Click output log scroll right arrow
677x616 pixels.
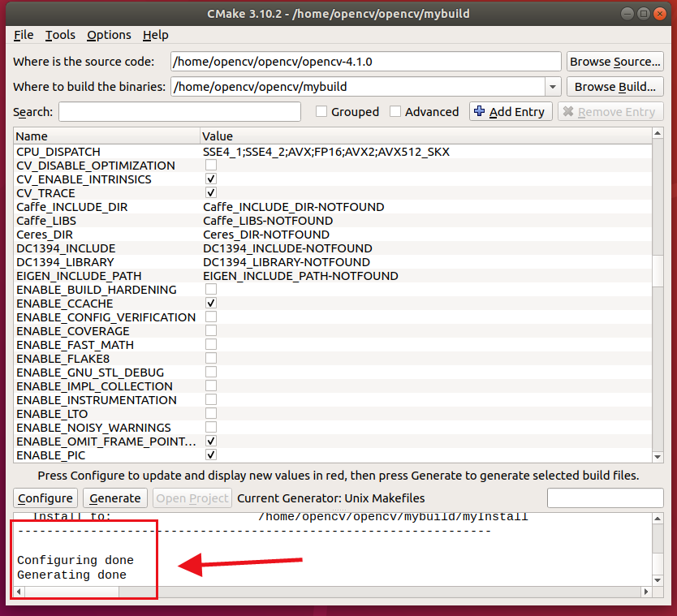click(646, 592)
